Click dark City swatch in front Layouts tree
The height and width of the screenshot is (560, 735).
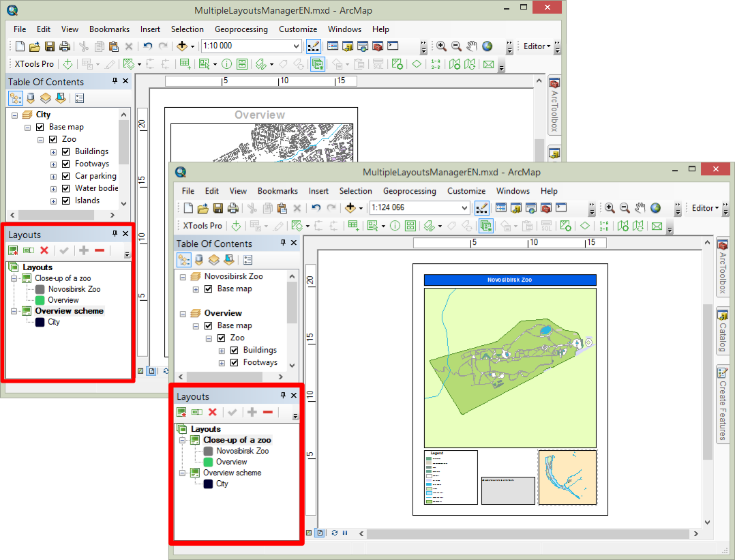[208, 484]
